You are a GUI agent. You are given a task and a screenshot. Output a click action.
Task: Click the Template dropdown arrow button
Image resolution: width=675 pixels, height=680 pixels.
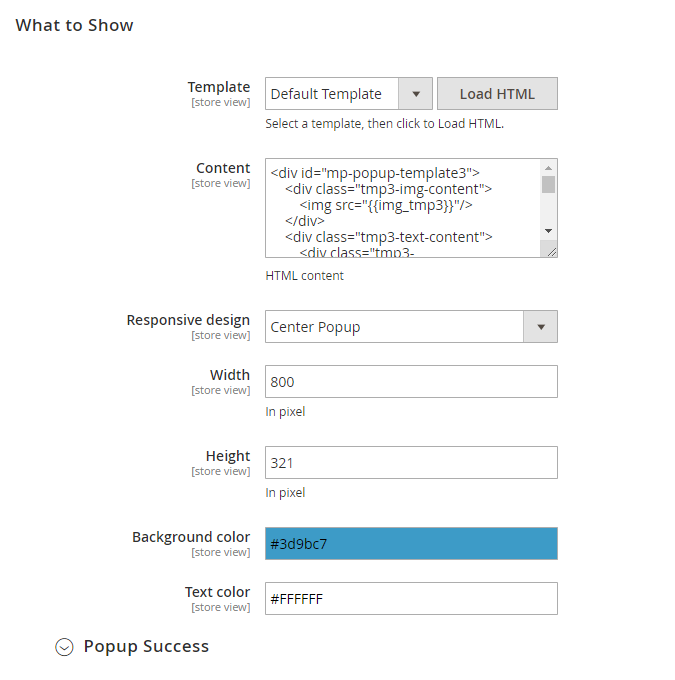point(415,94)
